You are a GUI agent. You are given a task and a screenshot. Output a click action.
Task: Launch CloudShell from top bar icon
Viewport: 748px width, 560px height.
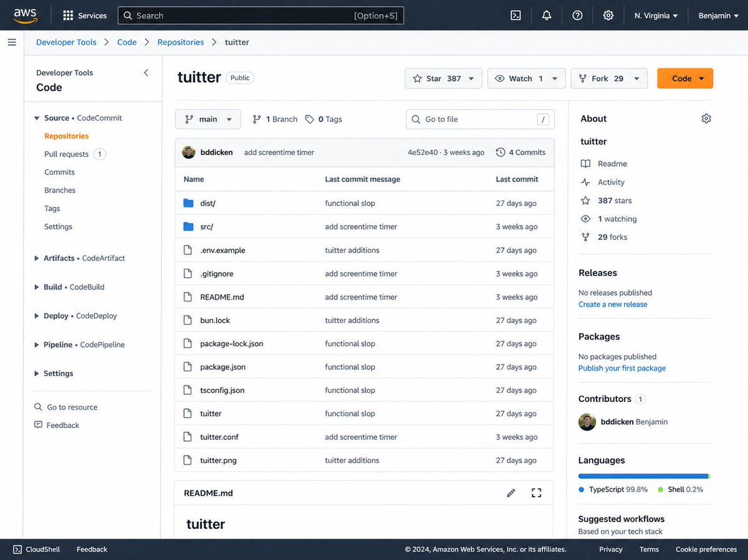pos(515,16)
